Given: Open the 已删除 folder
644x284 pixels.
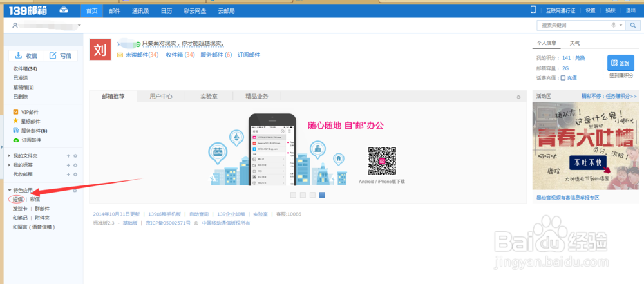Looking at the screenshot, I should 21,96.
